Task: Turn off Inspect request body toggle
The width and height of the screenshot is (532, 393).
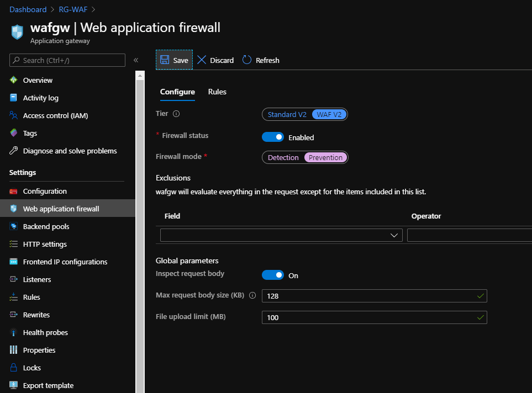Action: (273, 275)
